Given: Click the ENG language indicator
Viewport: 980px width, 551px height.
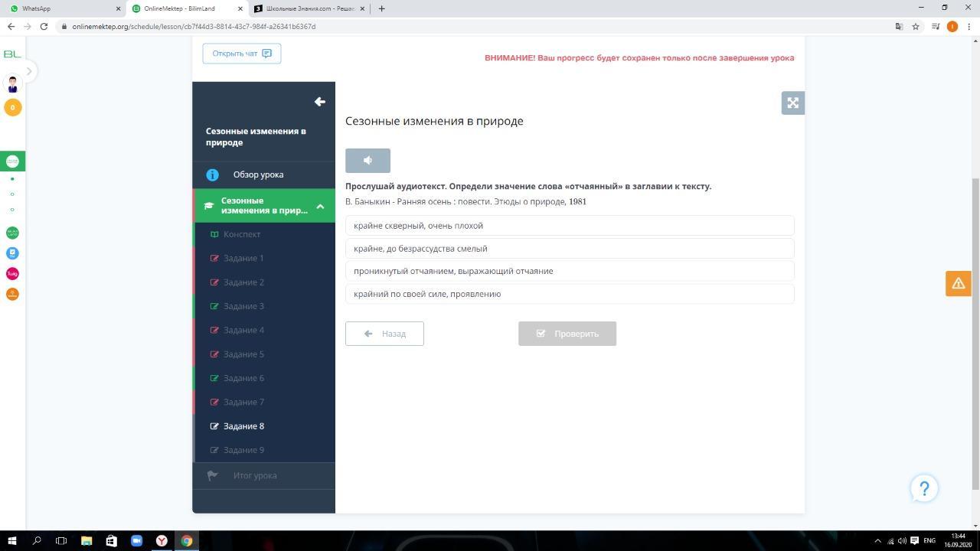Looking at the screenshot, I should [929, 540].
